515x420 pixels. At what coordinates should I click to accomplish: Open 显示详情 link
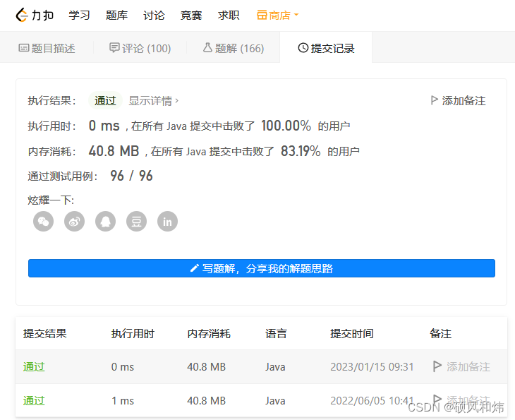153,100
